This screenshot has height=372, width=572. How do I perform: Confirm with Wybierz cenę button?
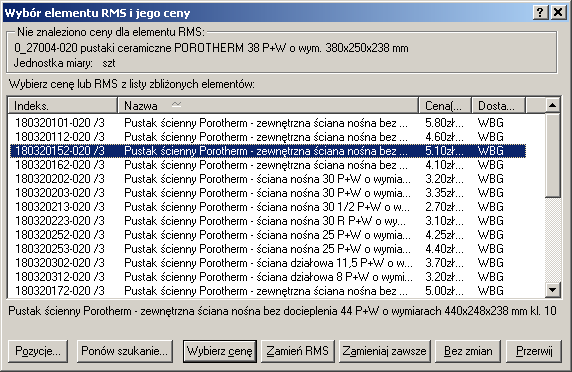tap(220, 351)
